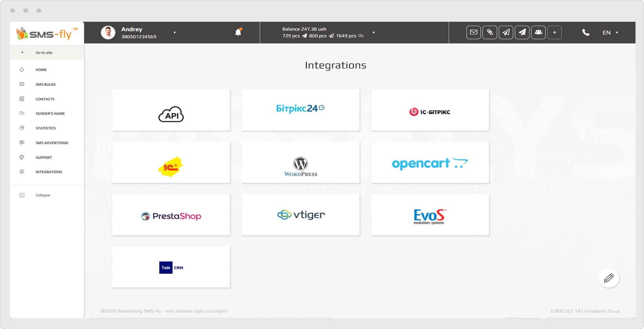Expand the balance details dropdown arrow
This screenshot has width=644, height=329.
click(374, 33)
